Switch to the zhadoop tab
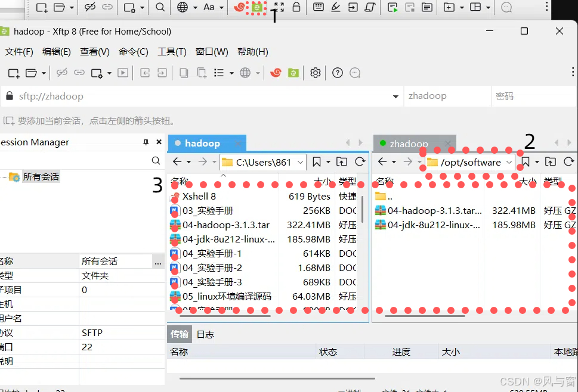The width and height of the screenshot is (578, 392). point(415,144)
